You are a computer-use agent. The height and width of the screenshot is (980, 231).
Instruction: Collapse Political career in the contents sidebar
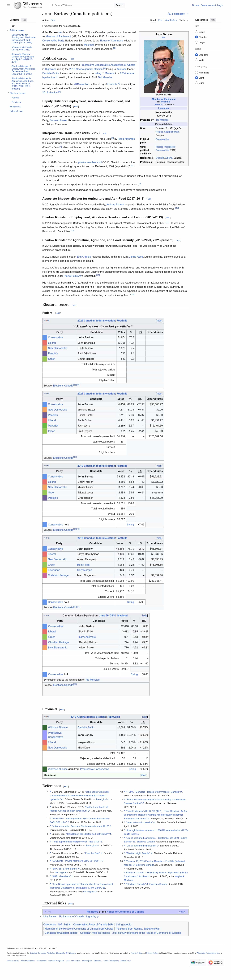point(8,30)
